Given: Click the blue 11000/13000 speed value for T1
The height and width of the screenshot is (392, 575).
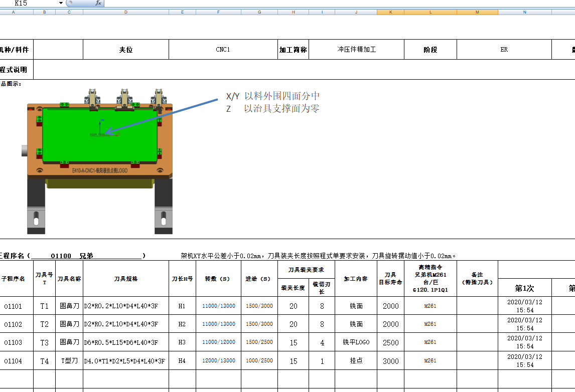Looking at the screenshot, I should click(x=218, y=305).
